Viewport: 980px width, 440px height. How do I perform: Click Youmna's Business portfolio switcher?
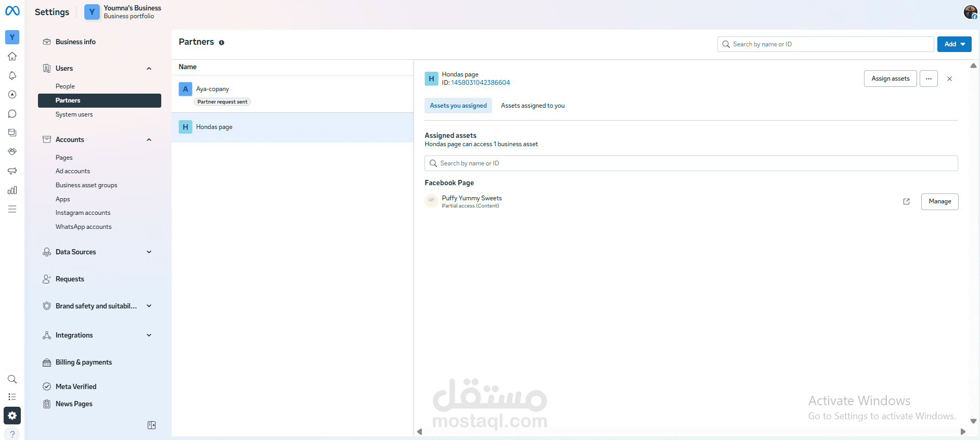click(123, 12)
